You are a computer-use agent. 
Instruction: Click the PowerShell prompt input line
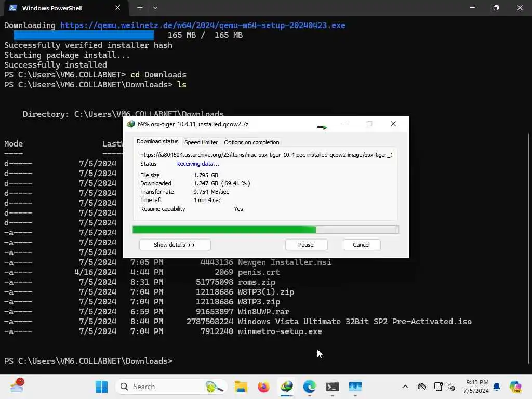pyautogui.click(x=88, y=361)
